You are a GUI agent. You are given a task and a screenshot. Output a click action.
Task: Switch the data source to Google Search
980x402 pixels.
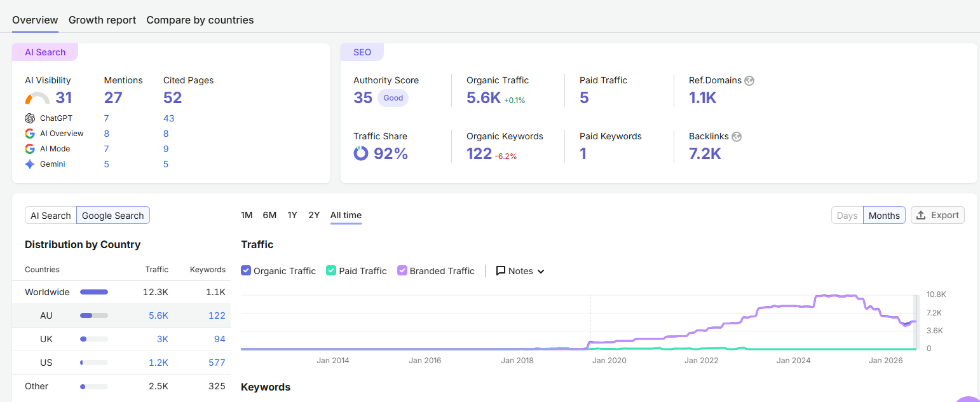(x=113, y=216)
